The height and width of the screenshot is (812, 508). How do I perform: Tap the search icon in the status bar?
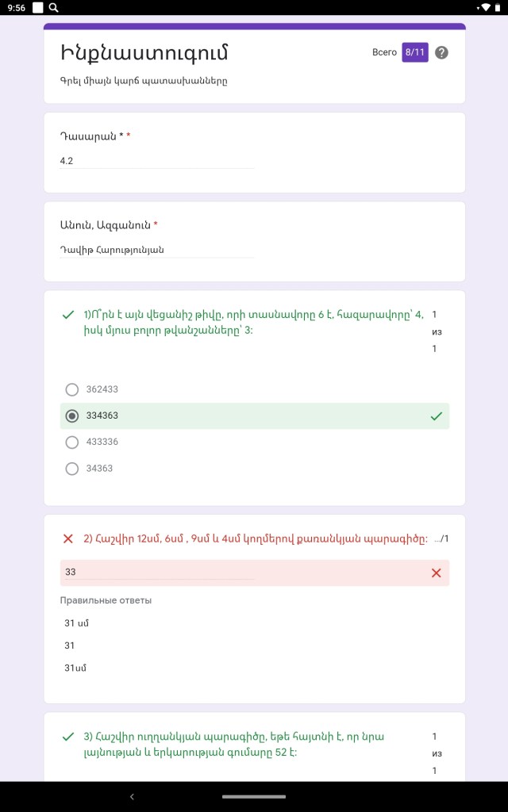[x=53, y=7]
